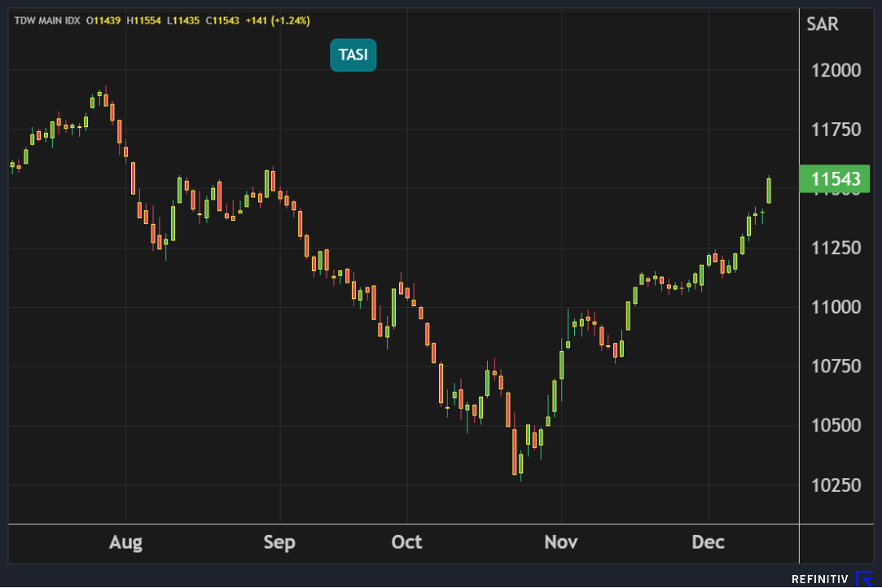Click the close value C11543

pyautogui.click(x=222, y=20)
